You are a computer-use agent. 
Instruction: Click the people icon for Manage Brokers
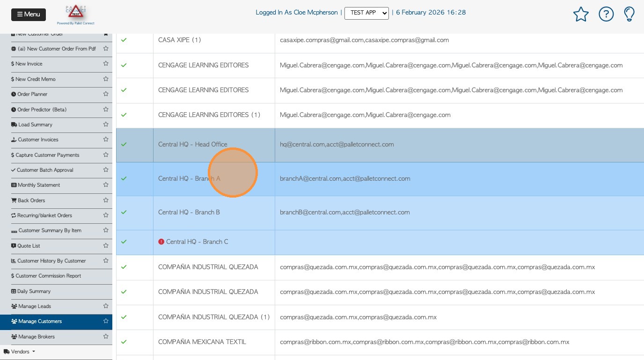(14, 337)
